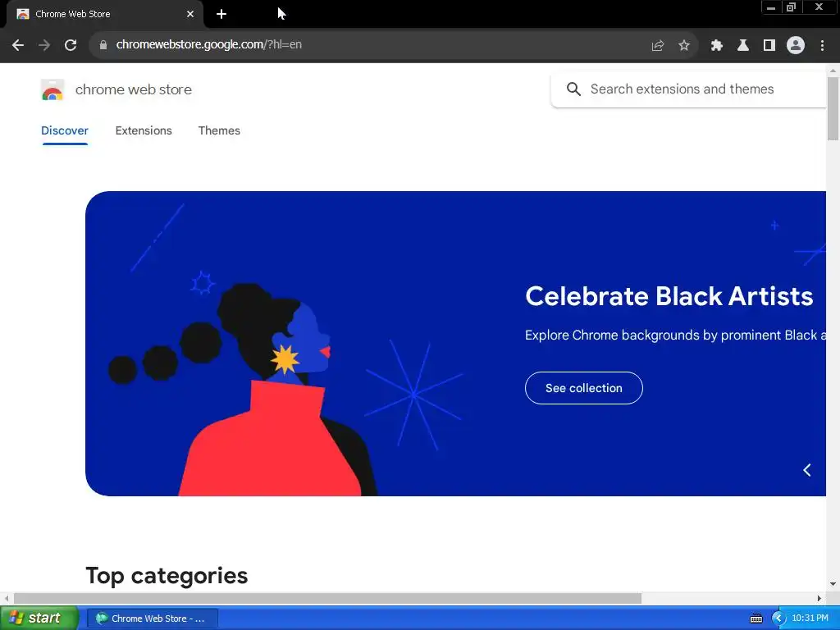Toggle the side panel icon
This screenshot has height=630, width=840.
point(769,46)
